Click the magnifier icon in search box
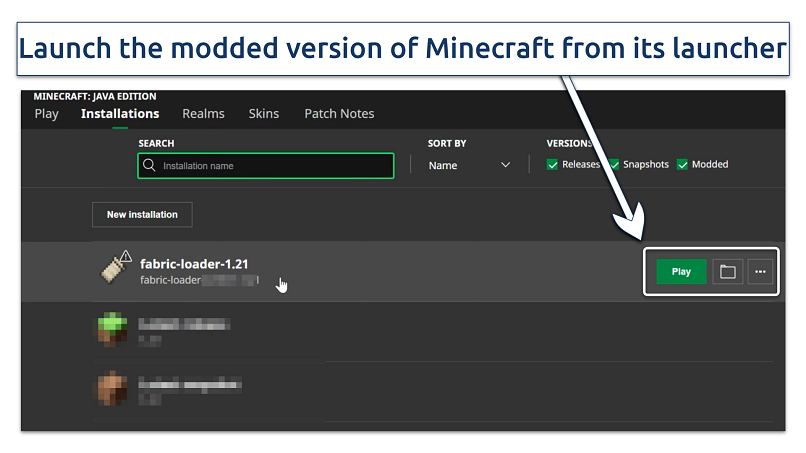806x453 pixels. click(x=150, y=166)
